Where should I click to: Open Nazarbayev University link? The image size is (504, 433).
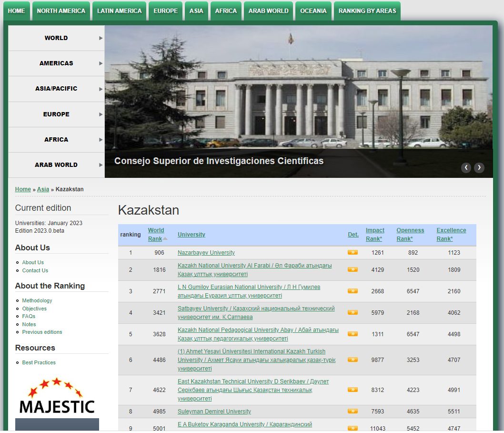pyautogui.click(x=206, y=253)
